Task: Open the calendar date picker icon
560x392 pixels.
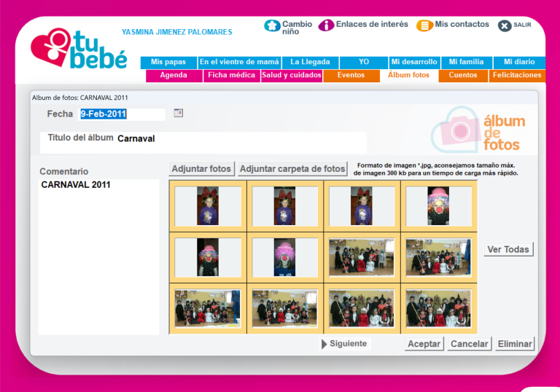Action: (x=178, y=113)
